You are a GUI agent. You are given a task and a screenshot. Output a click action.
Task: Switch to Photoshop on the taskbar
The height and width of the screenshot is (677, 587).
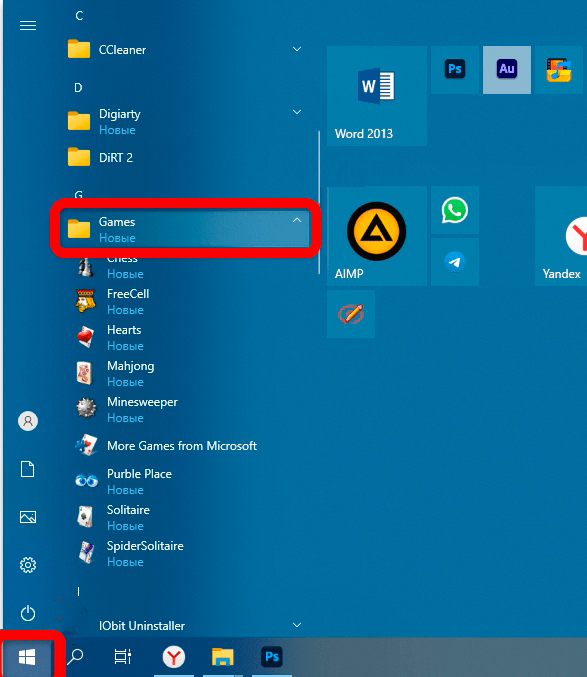coord(272,657)
